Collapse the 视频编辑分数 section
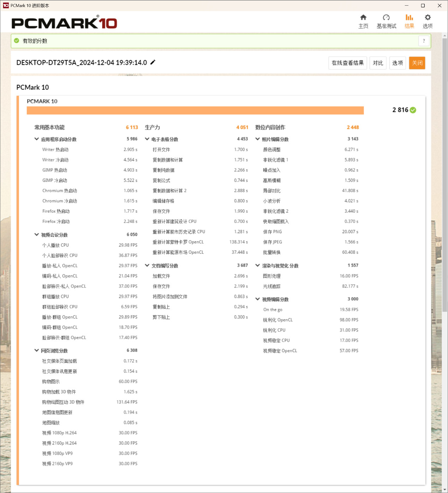The height and width of the screenshot is (493, 448). (258, 299)
